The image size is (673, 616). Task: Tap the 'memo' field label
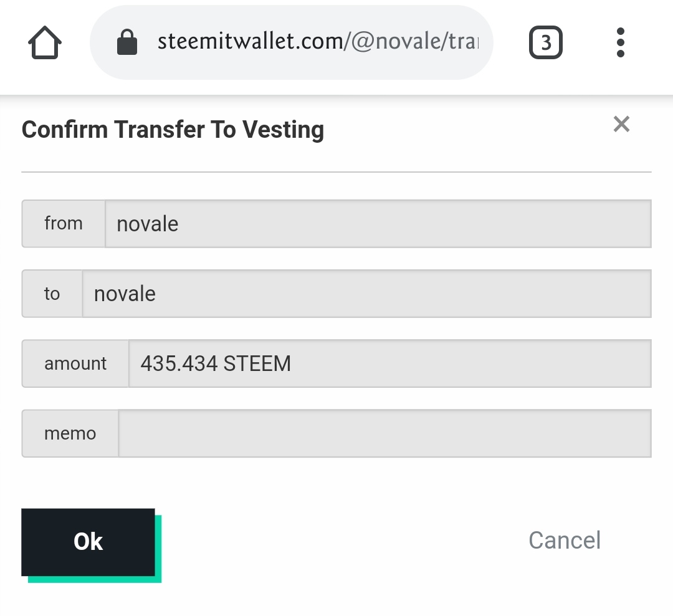pyautogui.click(x=70, y=433)
